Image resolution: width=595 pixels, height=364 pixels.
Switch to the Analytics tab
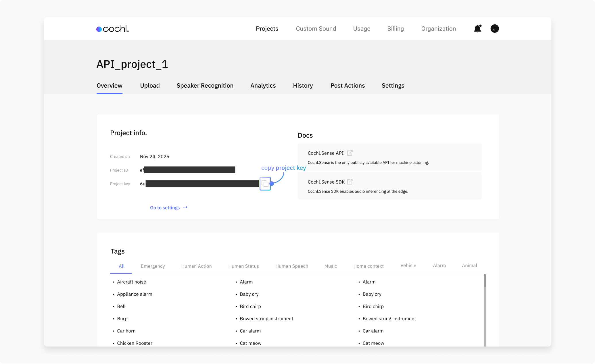pos(263,86)
